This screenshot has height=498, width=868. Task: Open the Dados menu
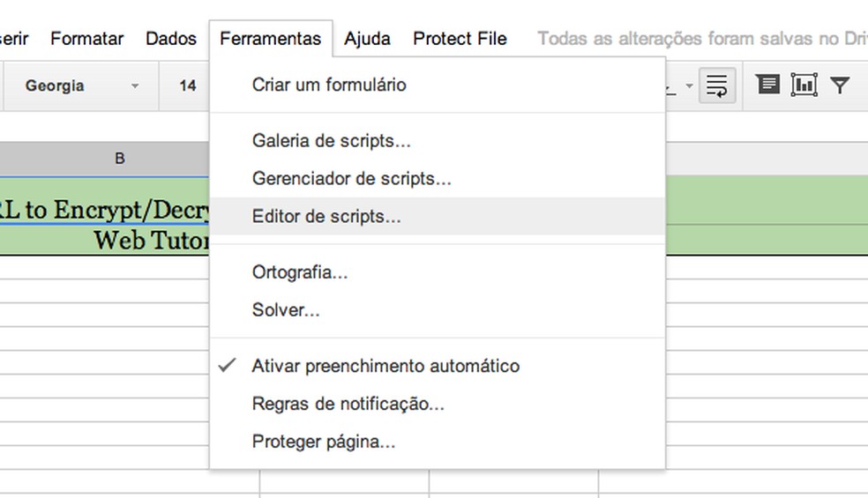point(171,39)
